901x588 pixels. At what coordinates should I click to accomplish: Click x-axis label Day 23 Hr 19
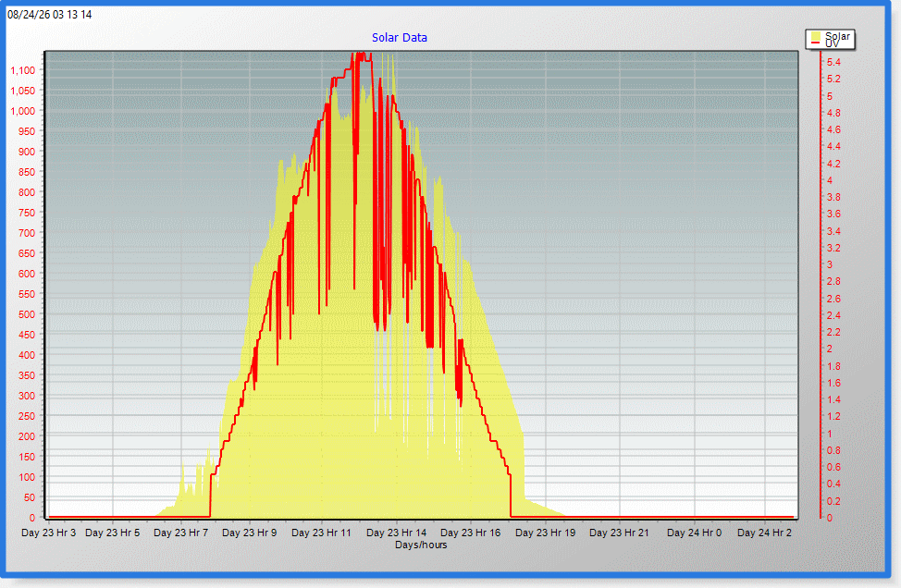[x=545, y=533]
